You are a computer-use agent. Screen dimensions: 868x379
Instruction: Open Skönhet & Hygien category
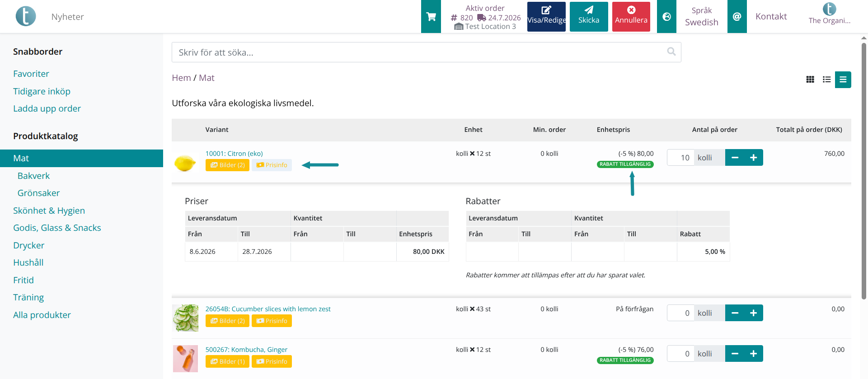(x=49, y=211)
